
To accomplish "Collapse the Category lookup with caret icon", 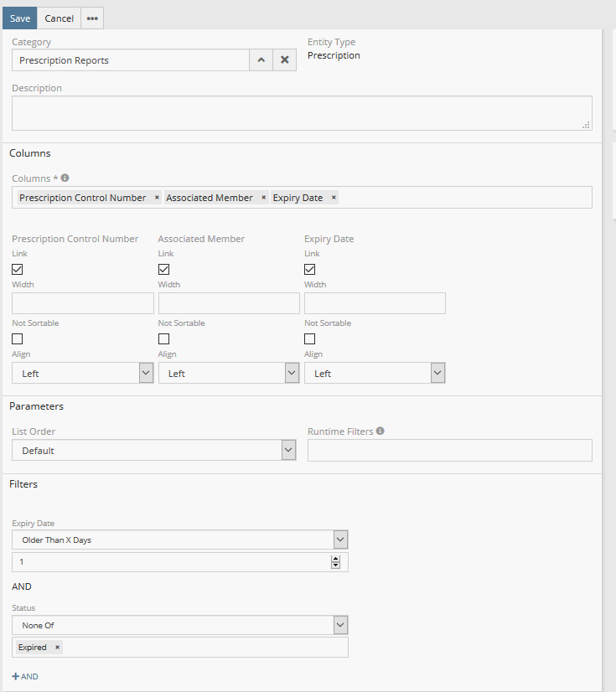I will point(261,60).
